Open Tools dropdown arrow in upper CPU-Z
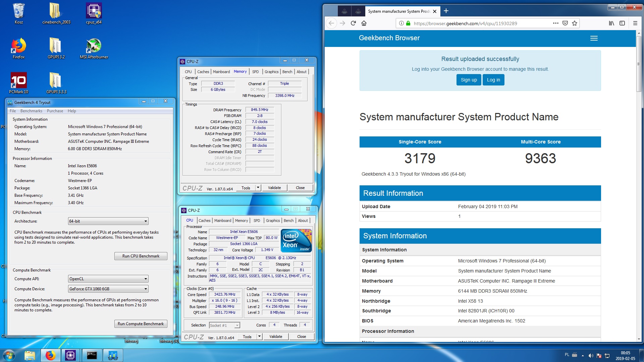The height and width of the screenshot is (362, 644). [x=258, y=188]
